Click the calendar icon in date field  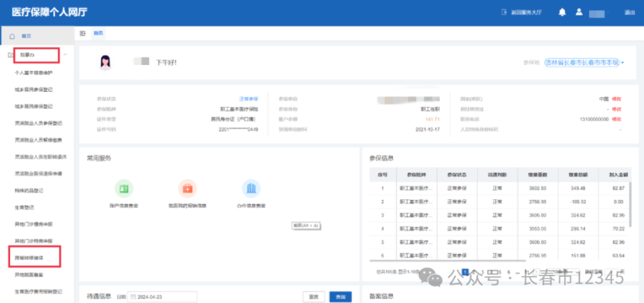(x=133, y=297)
